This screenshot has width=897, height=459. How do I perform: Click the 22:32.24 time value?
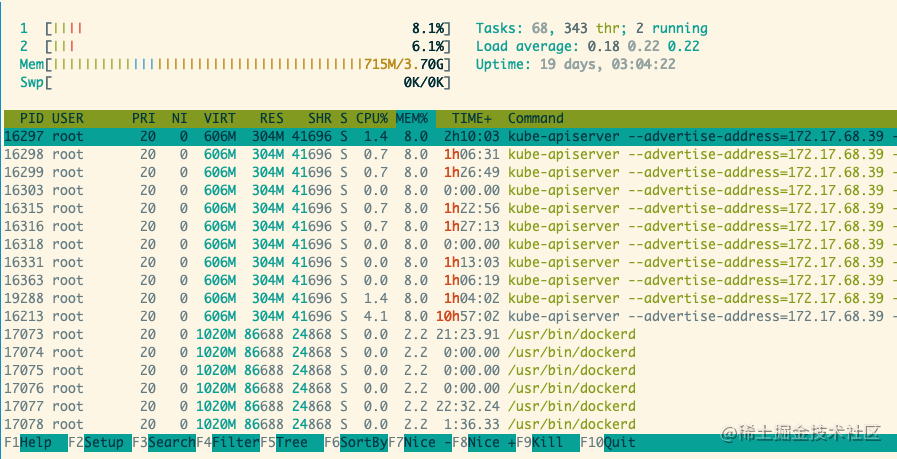pyautogui.click(x=467, y=407)
